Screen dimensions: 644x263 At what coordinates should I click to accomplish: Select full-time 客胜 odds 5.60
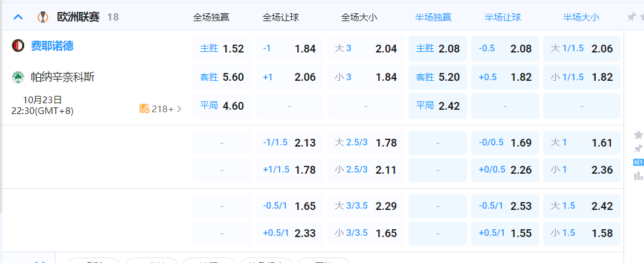(x=222, y=77)
